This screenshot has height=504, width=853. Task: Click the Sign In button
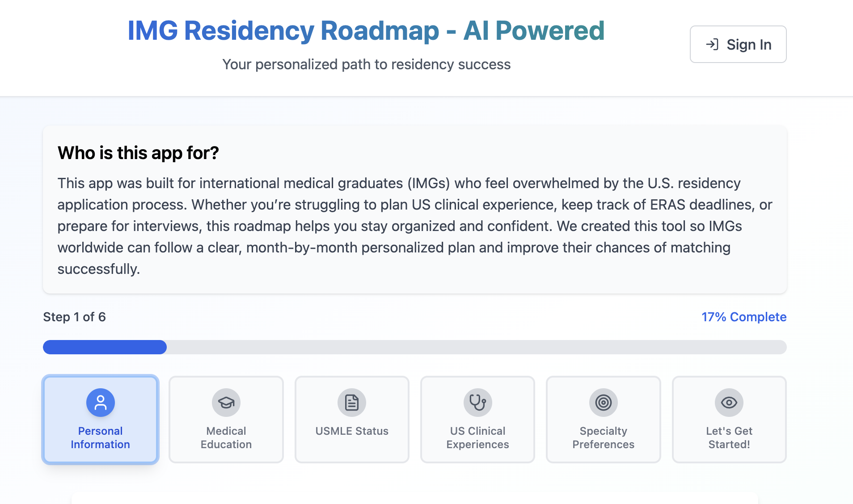pos(738,44)
